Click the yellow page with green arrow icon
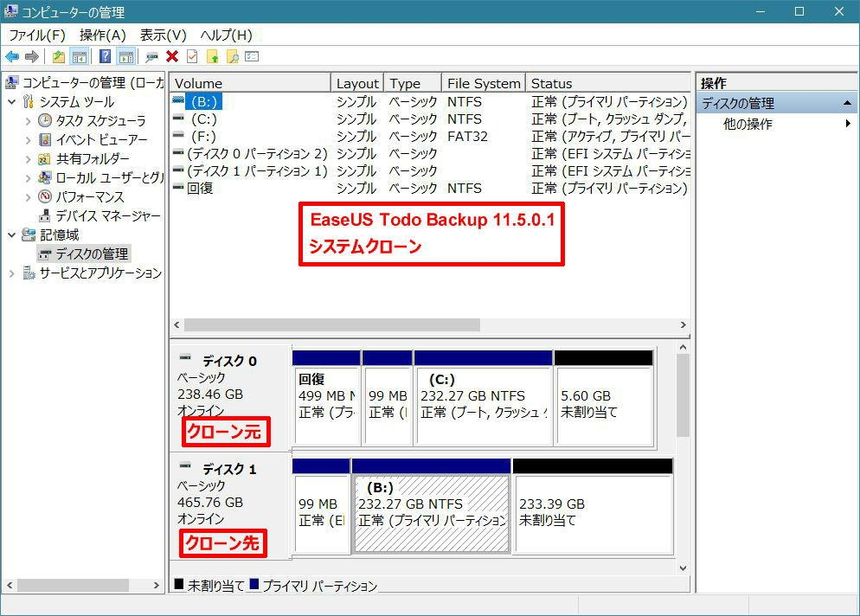Image resolution: width=860 pixels, height=616 pixels. coord(213,56)
